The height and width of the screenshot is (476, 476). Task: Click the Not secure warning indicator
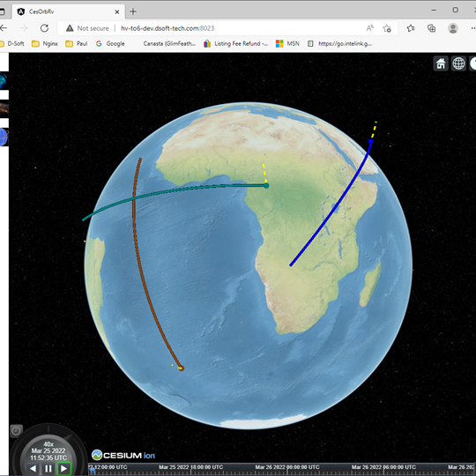click(x=87, y=28)
